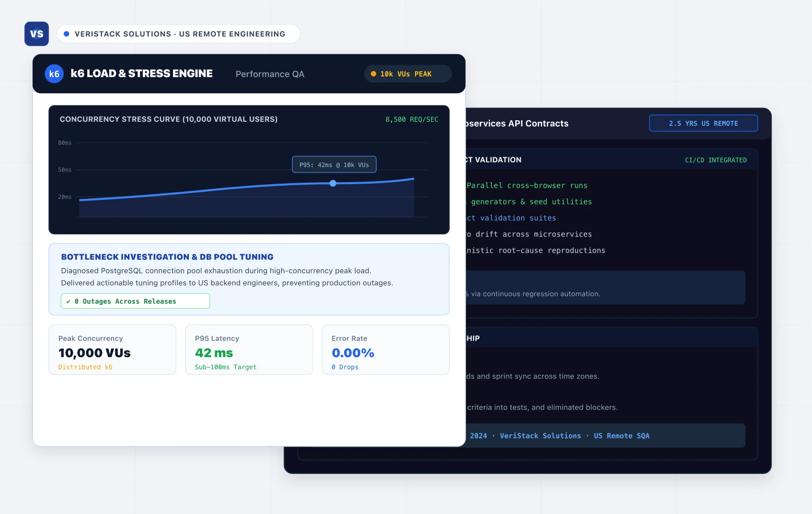Click the Distributed k6 caption
This screenshot has height=514, width=812.
click(85, 367)
